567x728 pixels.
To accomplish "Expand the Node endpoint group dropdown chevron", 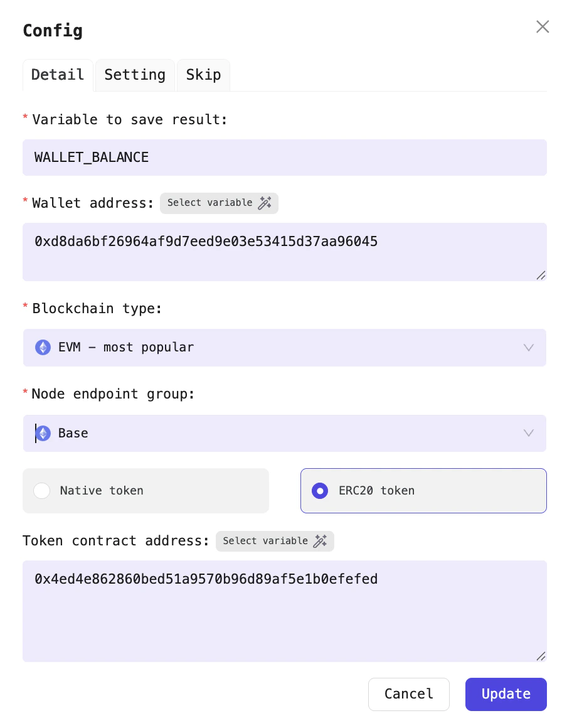I will (528, 433).
